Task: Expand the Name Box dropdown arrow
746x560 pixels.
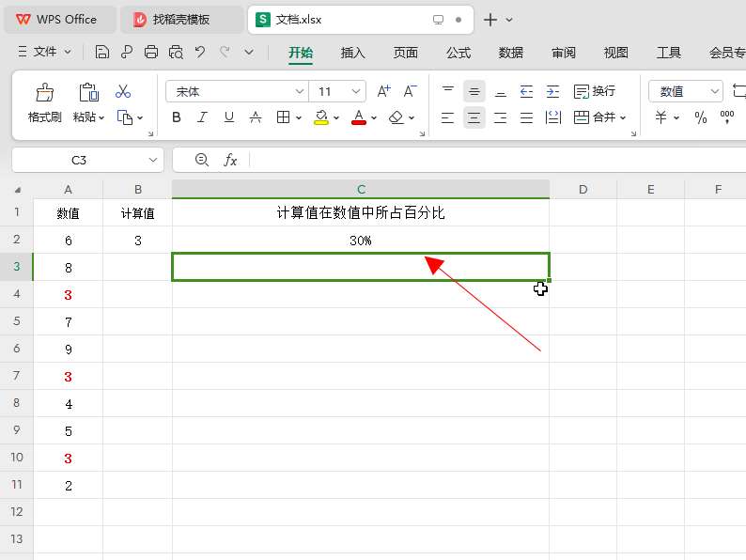Action: click(153, 160)
